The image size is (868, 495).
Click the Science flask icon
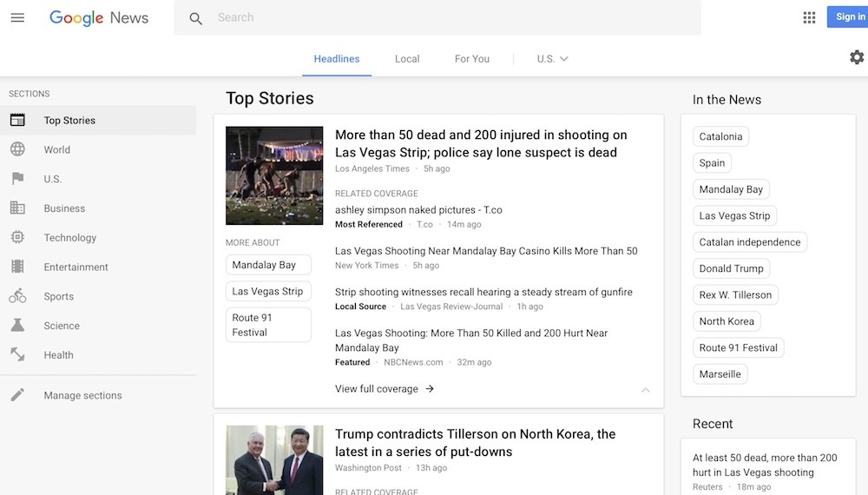pyautogui.click(x=17, y=325)
